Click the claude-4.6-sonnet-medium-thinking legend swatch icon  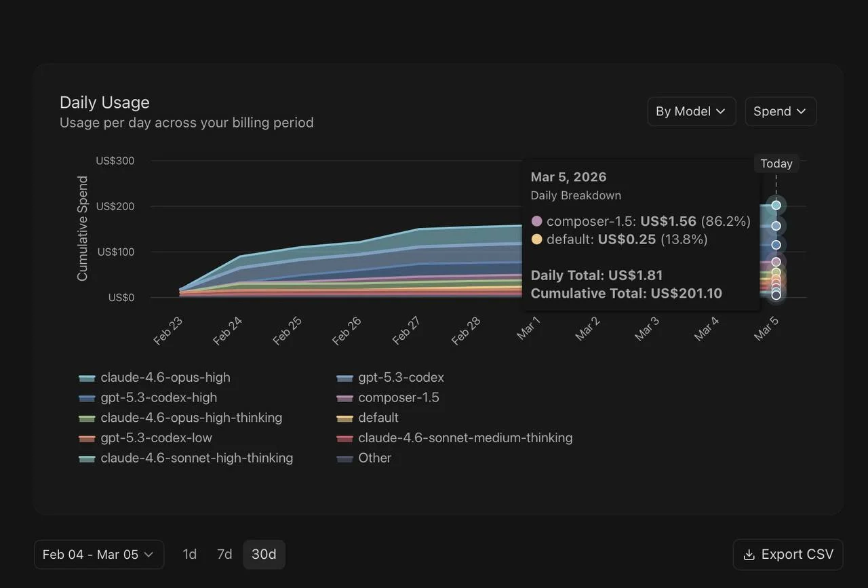[x=344, y=438]
